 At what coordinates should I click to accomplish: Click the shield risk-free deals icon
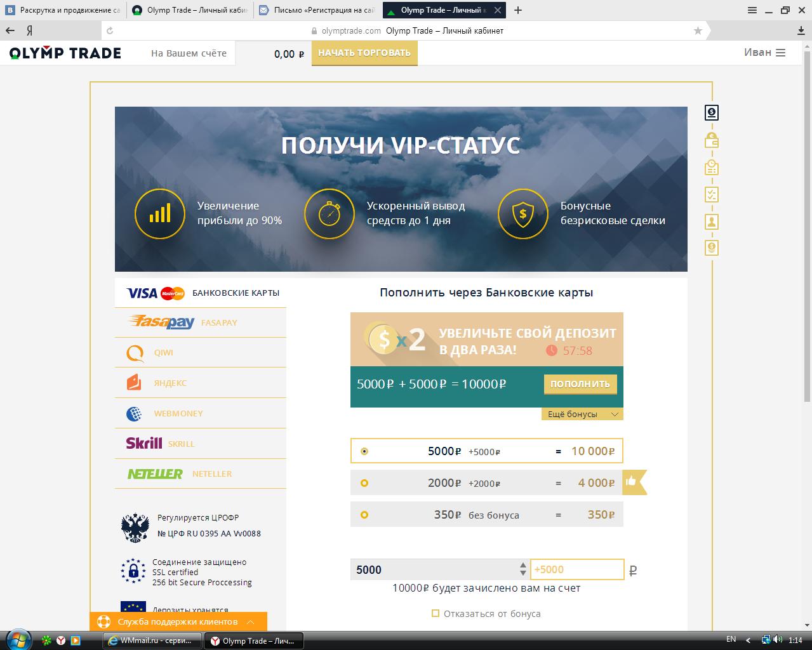tap(523, 213)
